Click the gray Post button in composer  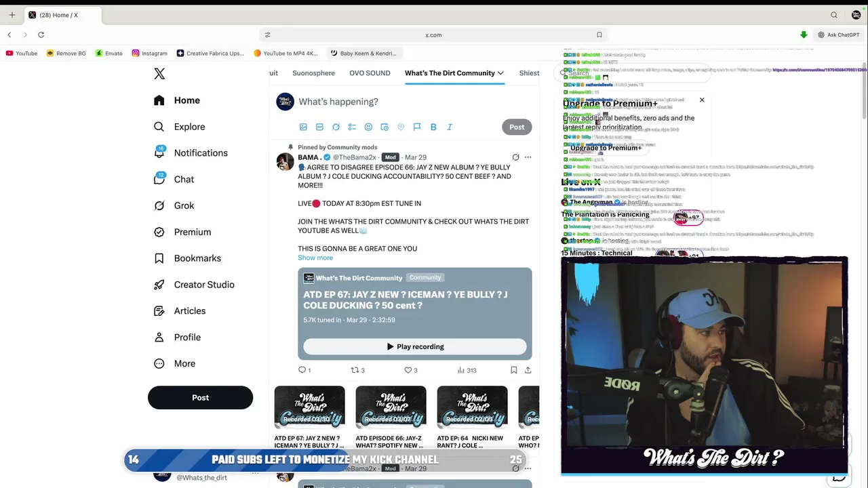517,127
